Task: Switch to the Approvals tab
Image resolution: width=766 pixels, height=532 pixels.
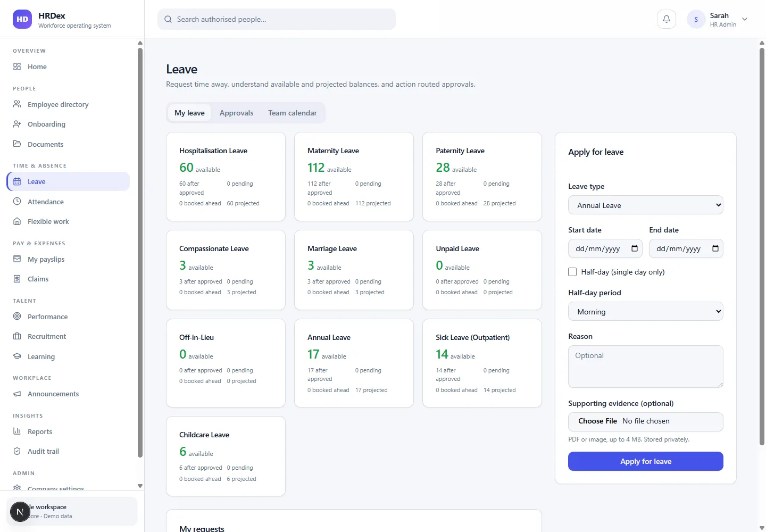Action: point(236,113)
